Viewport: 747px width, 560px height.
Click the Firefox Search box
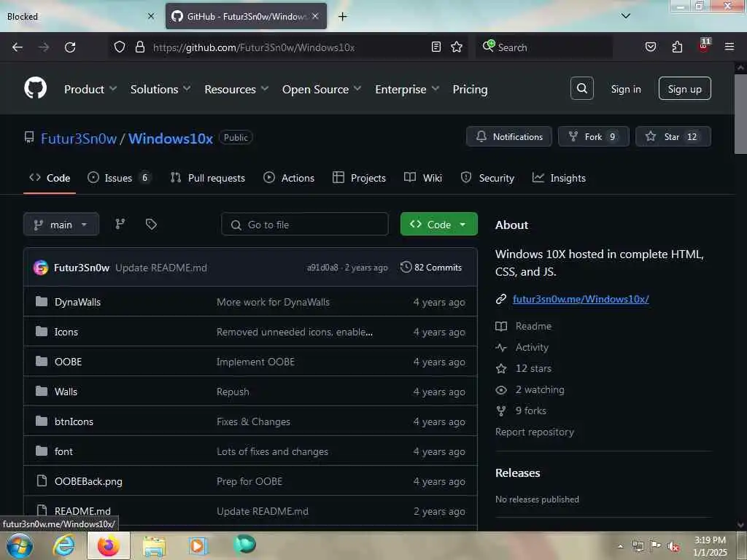(544, 47)
